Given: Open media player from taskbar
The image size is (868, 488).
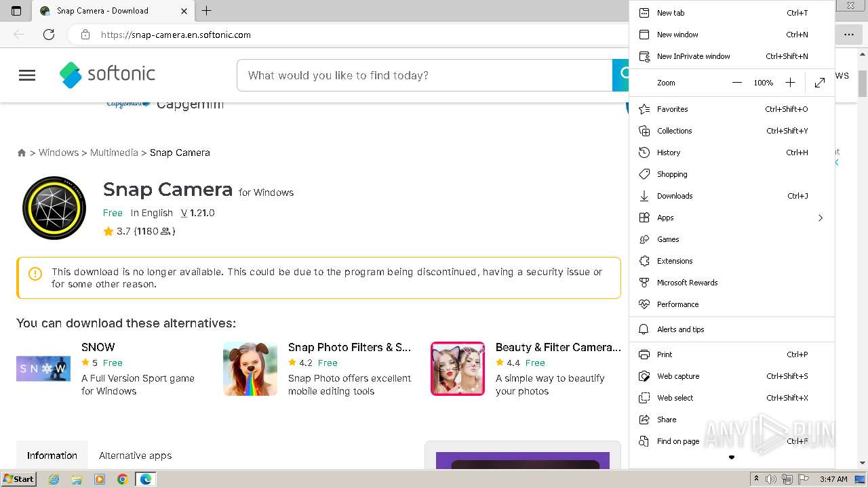Looking at the screenshot, I should tap(100, 479).
